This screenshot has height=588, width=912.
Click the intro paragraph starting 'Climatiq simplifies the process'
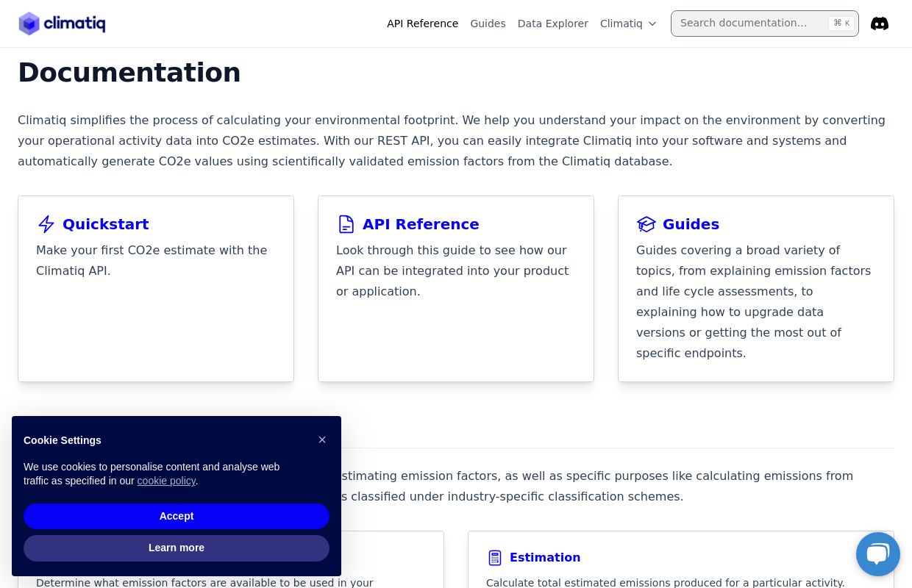[452, 140]
